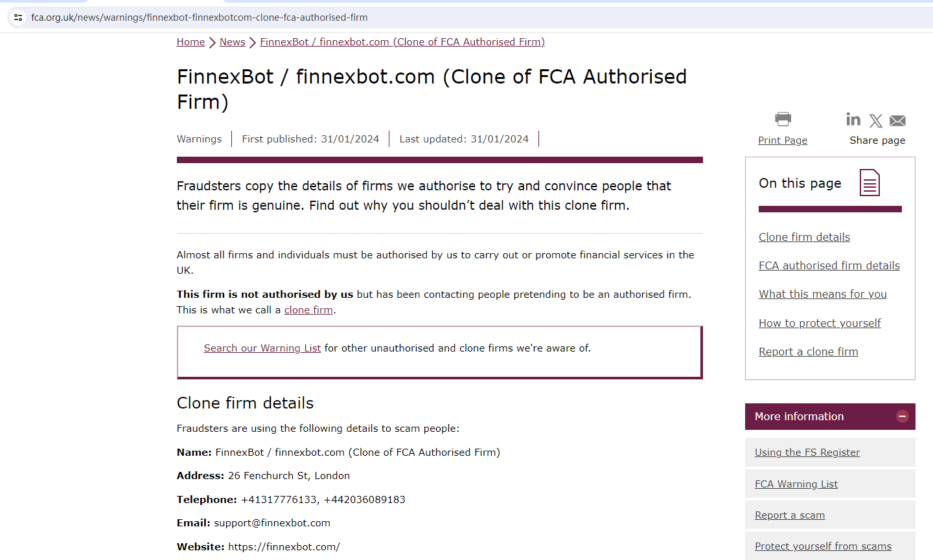Collapse the More information section
Image resolution: width=933 pixels, height=560 pixels.
[902, 416]
